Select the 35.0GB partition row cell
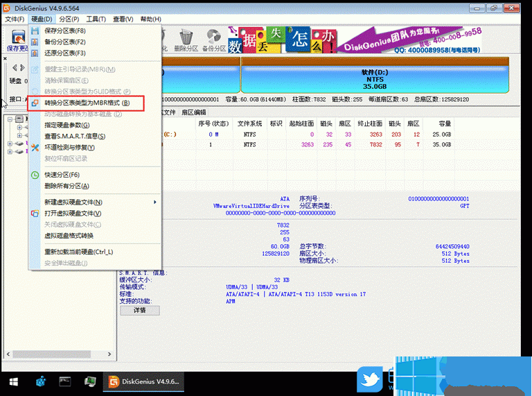532x396 pixels. click(x=442, y=145)
